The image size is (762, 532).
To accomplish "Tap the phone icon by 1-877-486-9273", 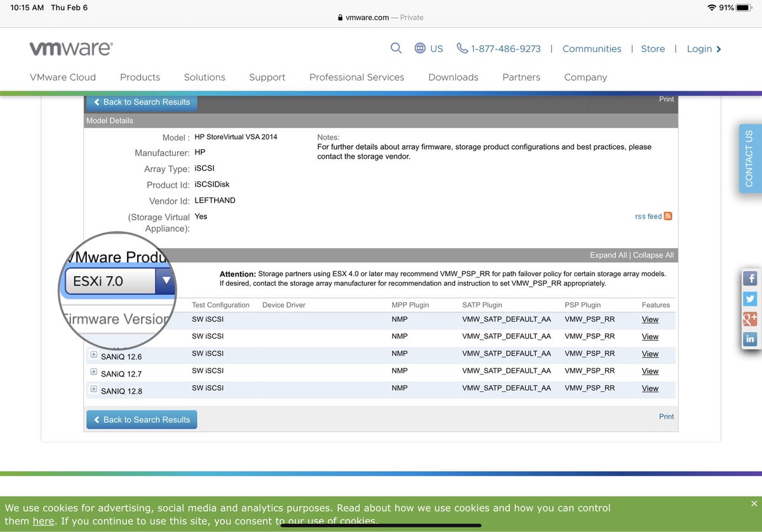I will [x=462, y=48].
